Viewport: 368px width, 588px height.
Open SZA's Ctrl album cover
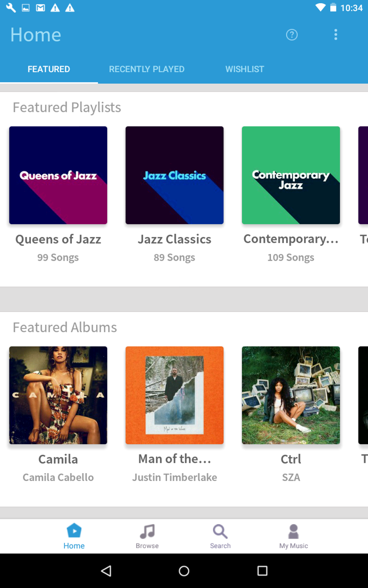point(291,395)
